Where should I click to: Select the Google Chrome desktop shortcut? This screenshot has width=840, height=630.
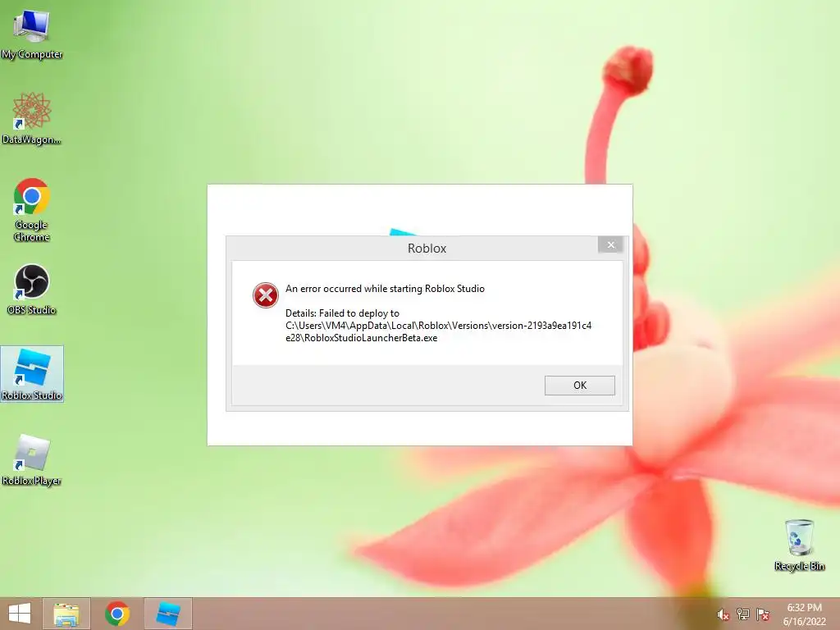[32, 209]
